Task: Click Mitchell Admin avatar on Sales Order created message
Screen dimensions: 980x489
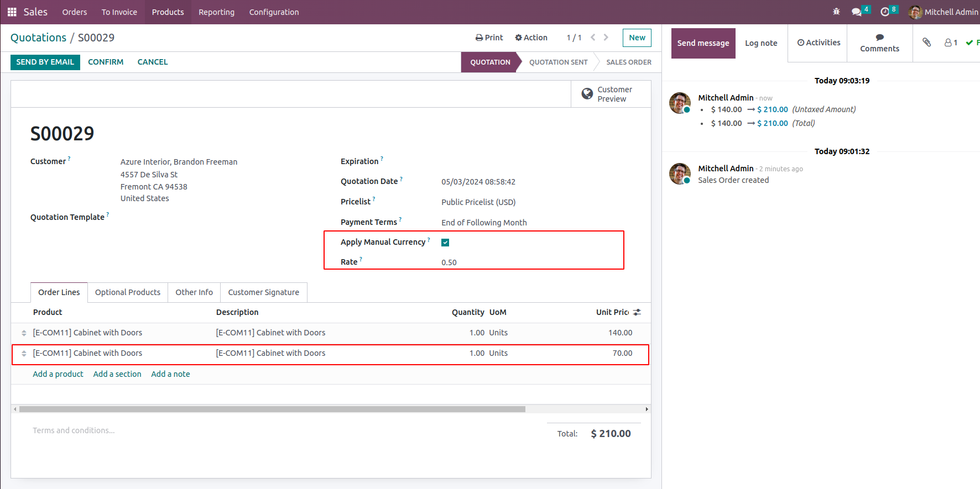Action: pyautogui.click(x=680, y=173)
